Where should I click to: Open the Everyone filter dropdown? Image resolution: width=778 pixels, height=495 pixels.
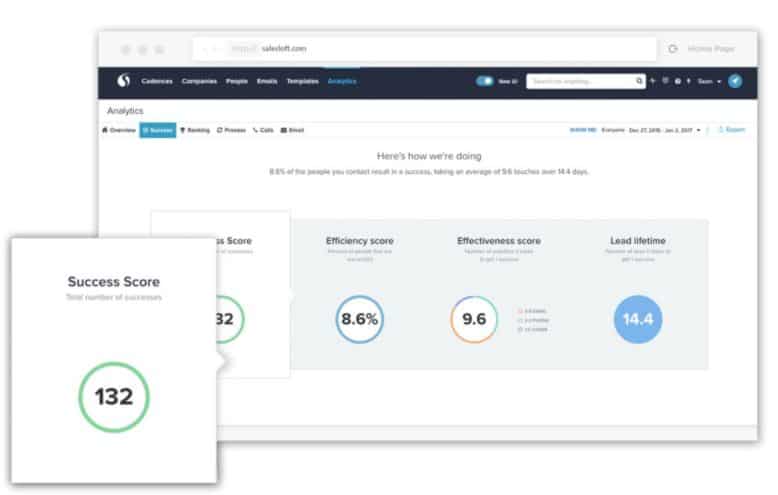coord(612,130)
